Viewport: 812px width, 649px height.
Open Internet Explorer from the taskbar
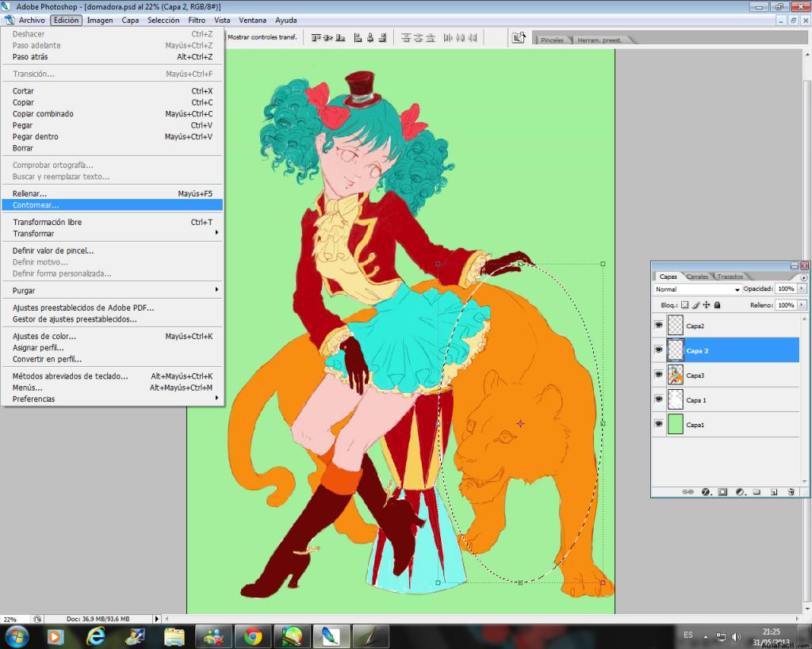click(x=95, y=636)
